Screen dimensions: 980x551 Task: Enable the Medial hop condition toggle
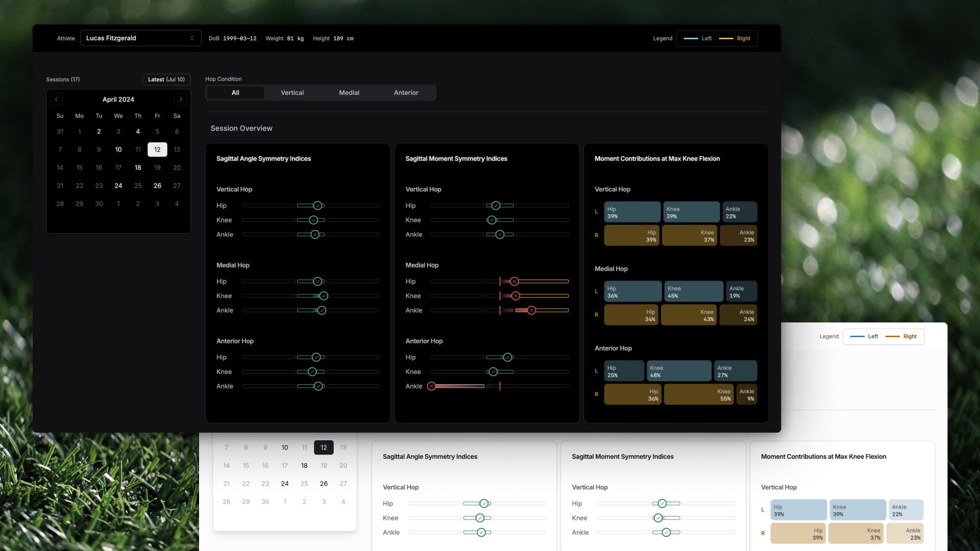tap(349, 92)
